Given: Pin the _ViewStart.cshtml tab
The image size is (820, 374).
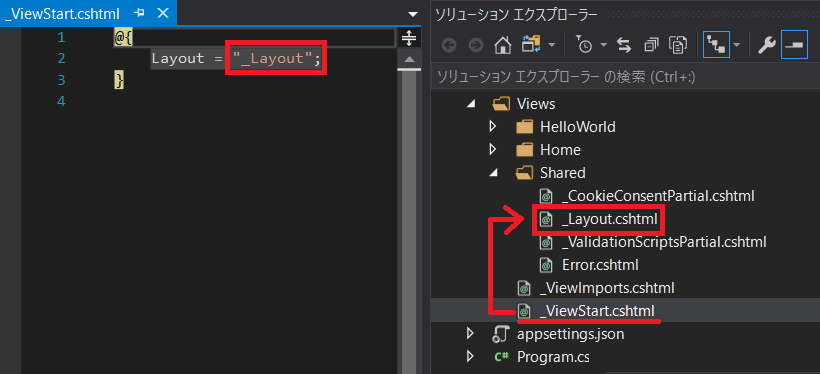Looking at the screenshot, I should point(140,13).
